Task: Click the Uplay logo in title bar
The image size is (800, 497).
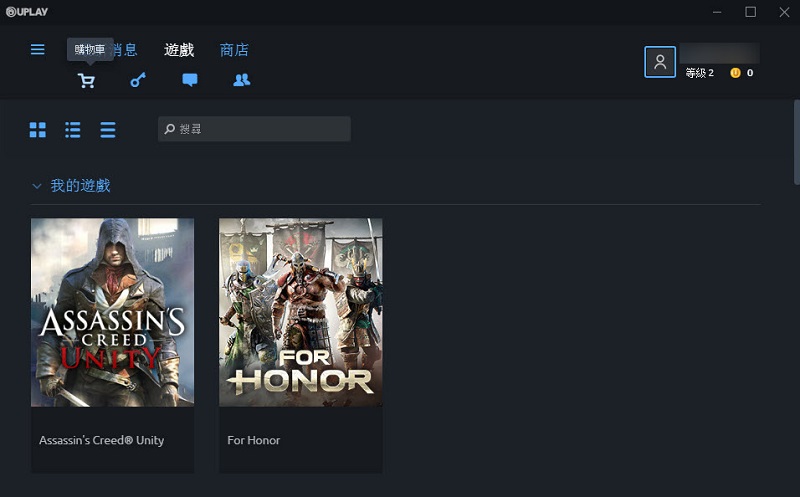Action: pyautogui.click(x=27, y=12)
